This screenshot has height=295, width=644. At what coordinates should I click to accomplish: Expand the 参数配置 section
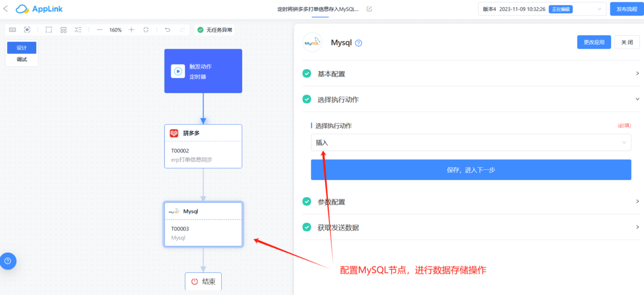pyautogui.click(x=471, y=202)
